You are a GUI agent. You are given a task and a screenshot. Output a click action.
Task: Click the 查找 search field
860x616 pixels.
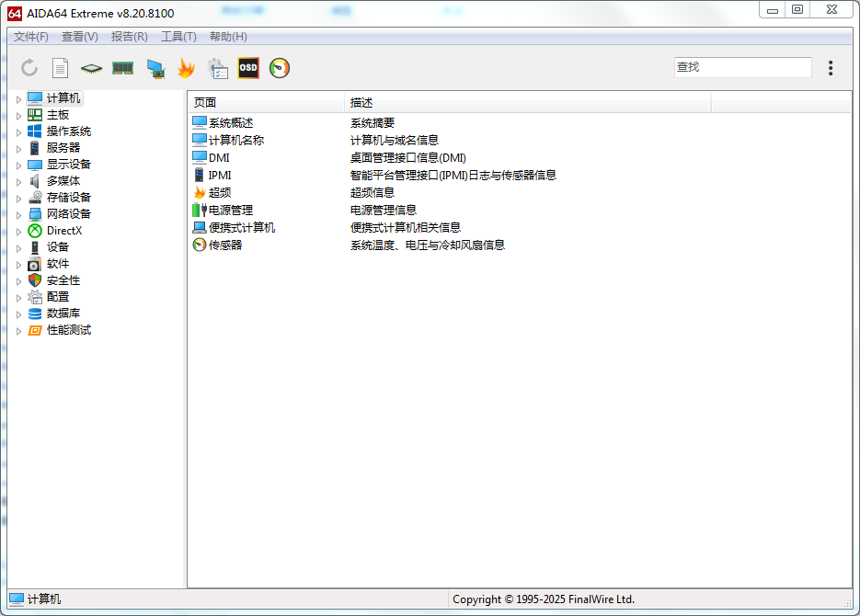click(x=742, y=67)
